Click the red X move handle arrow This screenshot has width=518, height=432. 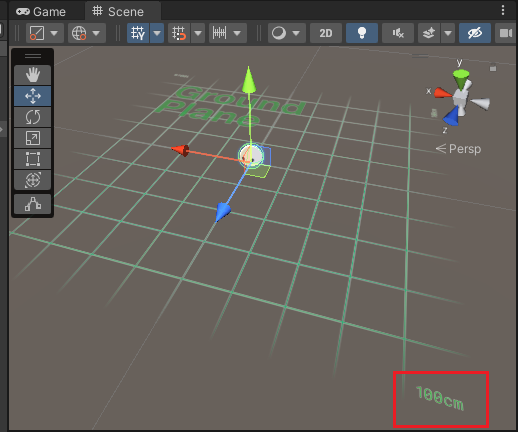click(x=180, y=150)
